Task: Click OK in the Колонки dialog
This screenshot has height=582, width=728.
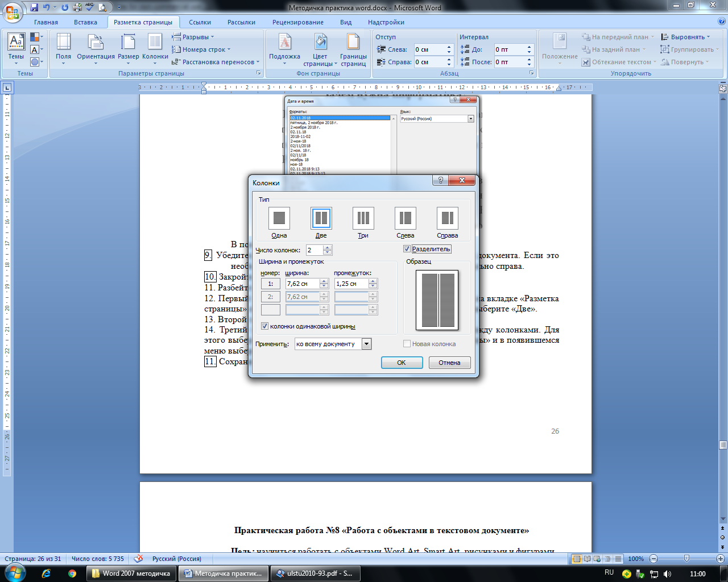Action: pyautogui.click(x=402, y=363)
